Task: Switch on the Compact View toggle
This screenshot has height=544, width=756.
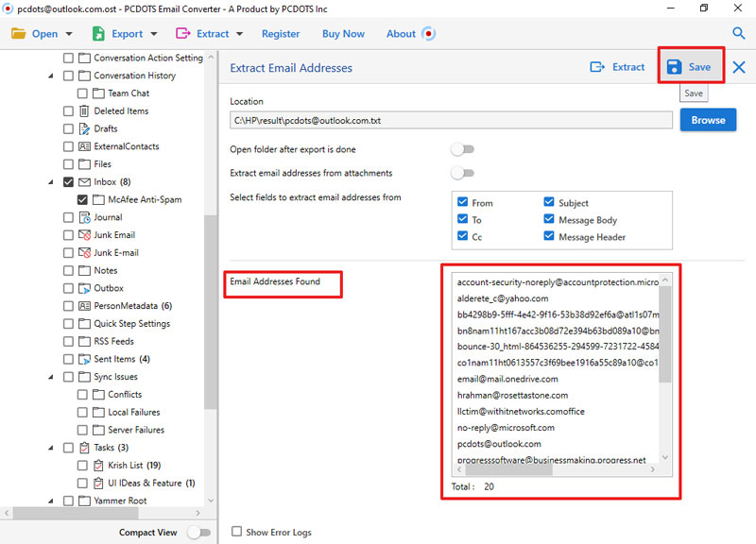Action: pos(200,532)
